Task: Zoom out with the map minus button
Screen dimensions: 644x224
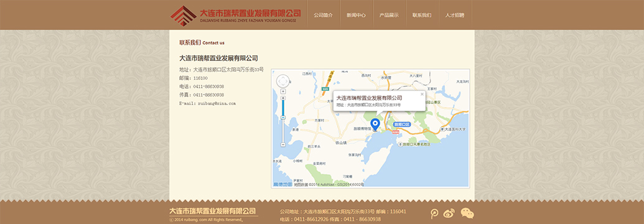Action: point(283,145)
